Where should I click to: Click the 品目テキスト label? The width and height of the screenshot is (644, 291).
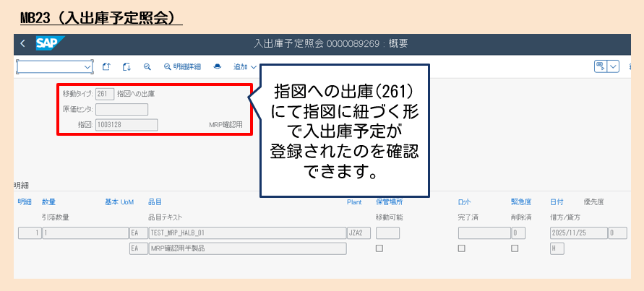(x=165, y=217)
